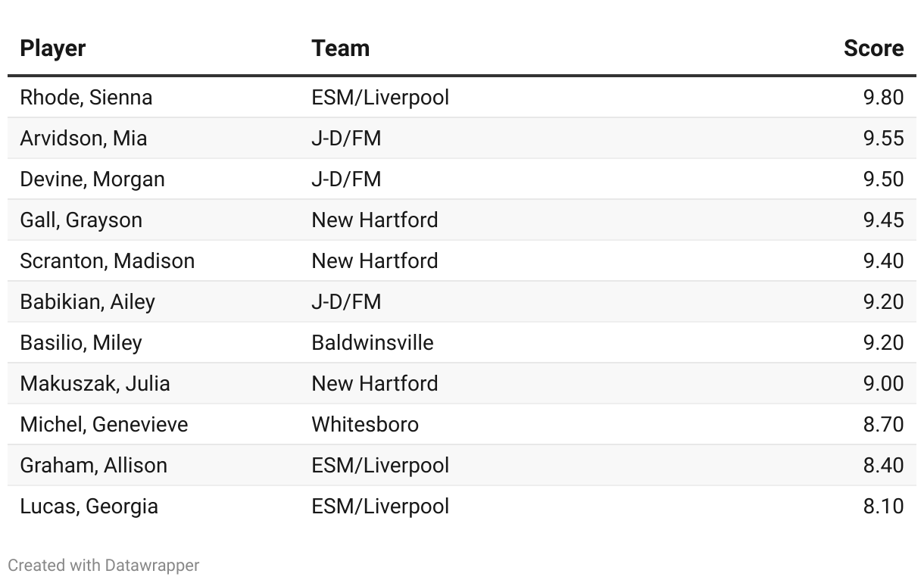
Task: Click the Babikian, Ailey name cell
Action: pyautogui.click(x=87, y=302)
